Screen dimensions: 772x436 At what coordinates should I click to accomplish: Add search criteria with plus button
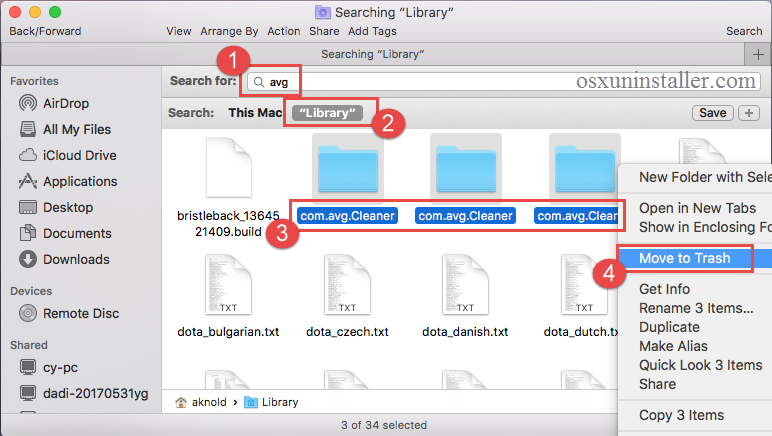coord(749,113)
